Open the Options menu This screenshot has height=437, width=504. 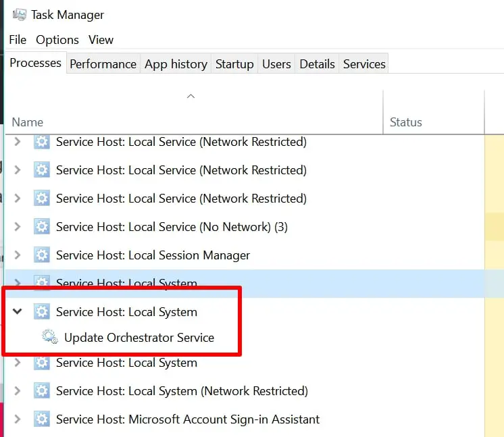pos(57,40)
